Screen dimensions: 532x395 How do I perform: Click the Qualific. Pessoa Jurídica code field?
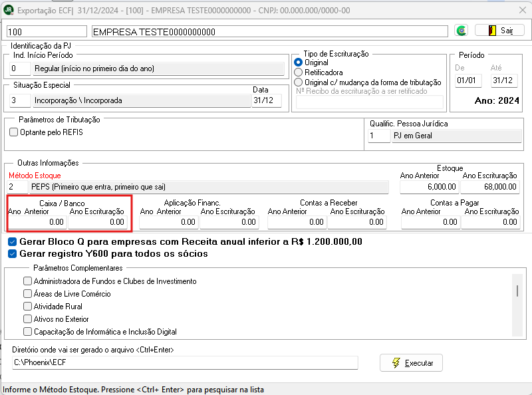pyautogui.click(x=379, y=136)
